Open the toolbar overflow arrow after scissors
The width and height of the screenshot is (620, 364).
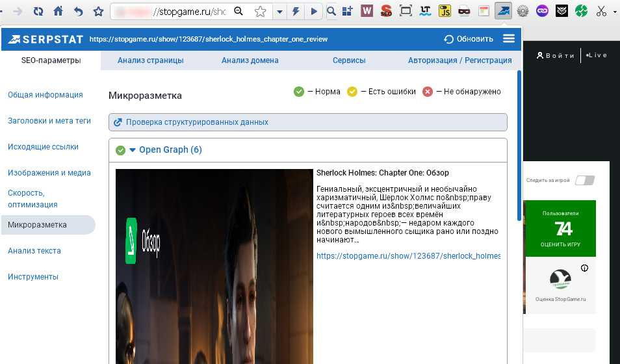click(x=615, y=12)
